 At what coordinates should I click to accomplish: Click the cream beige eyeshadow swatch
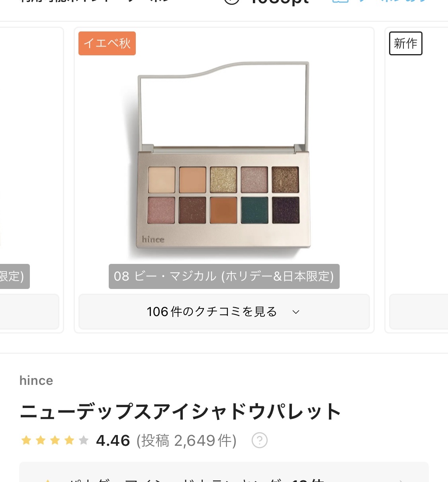click(x=162, y=180)
